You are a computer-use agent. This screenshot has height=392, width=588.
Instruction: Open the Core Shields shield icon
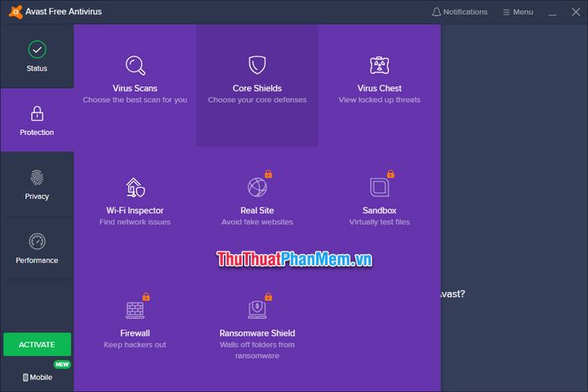[x=257, y=65]
